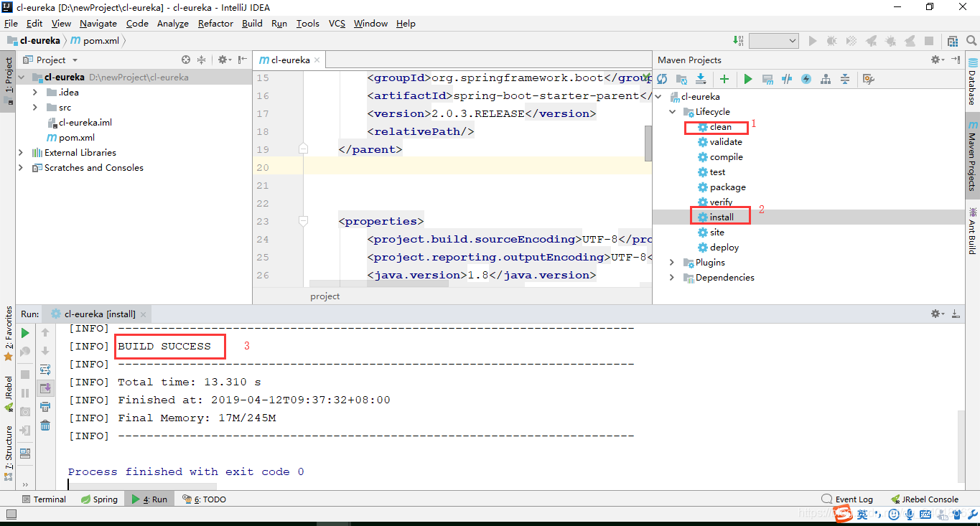This screenshot has width=980, height=526.
Task: Open Maven Projects panel gear menu
Action: coord(936,60)
